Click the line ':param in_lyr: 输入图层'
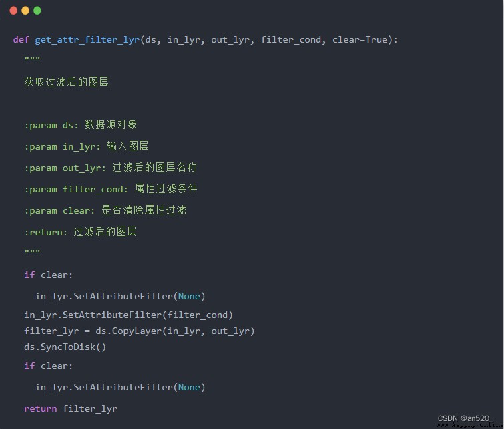This screenshot has height=429, width=504. point(86,146)
